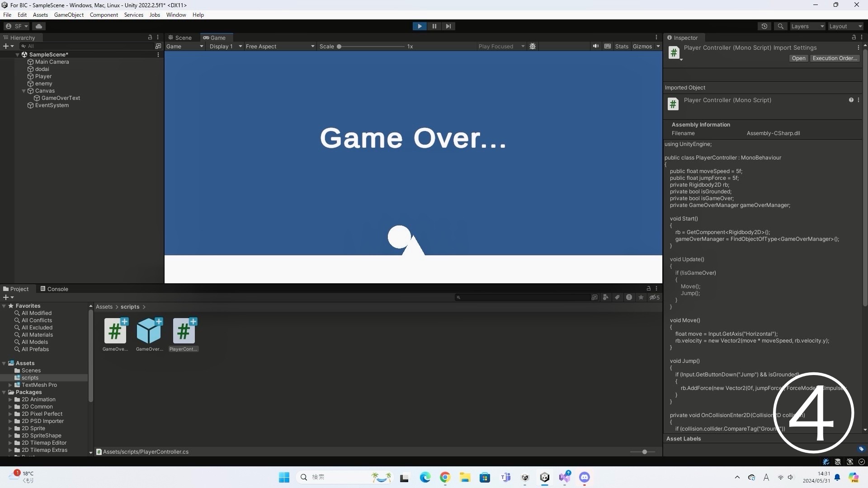Click the Execution Order button
This screenshot has width=868, height=488.
pos(835,58)
